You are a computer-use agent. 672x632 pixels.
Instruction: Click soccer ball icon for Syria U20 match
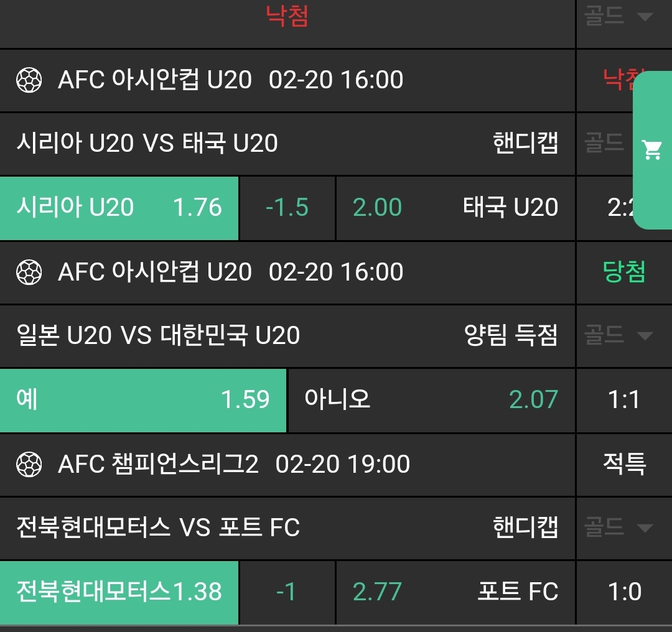point(29,80)
